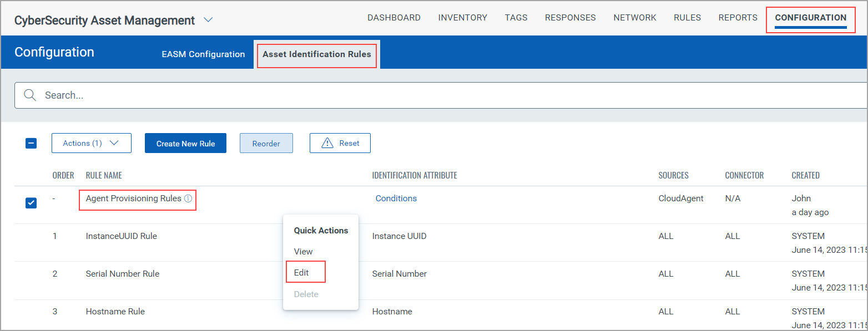
Task: Uncheck the Agent Provisioning Rules row checkbox
Action: pos(31,203)
